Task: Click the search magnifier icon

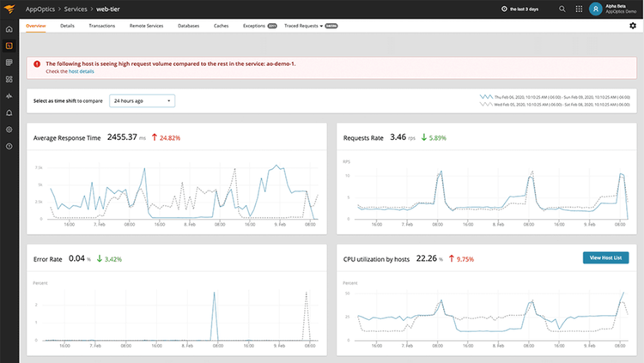Action: click(x=562, y=9)
